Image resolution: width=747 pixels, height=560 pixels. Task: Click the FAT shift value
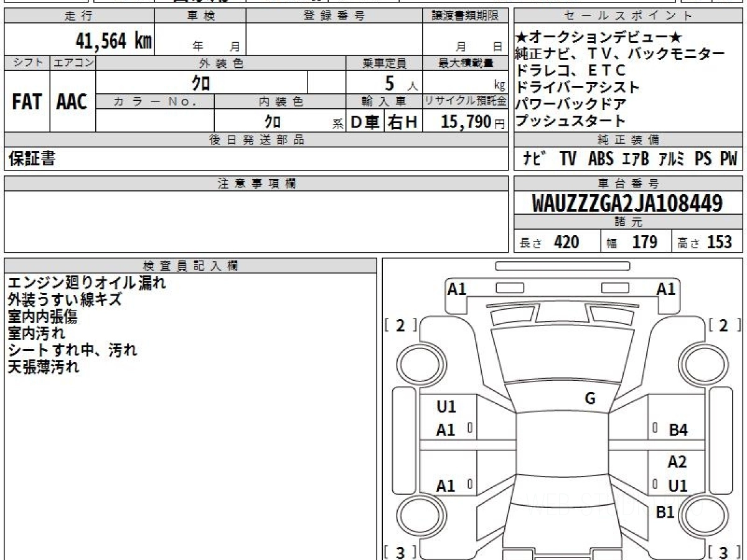pos(27,101)
